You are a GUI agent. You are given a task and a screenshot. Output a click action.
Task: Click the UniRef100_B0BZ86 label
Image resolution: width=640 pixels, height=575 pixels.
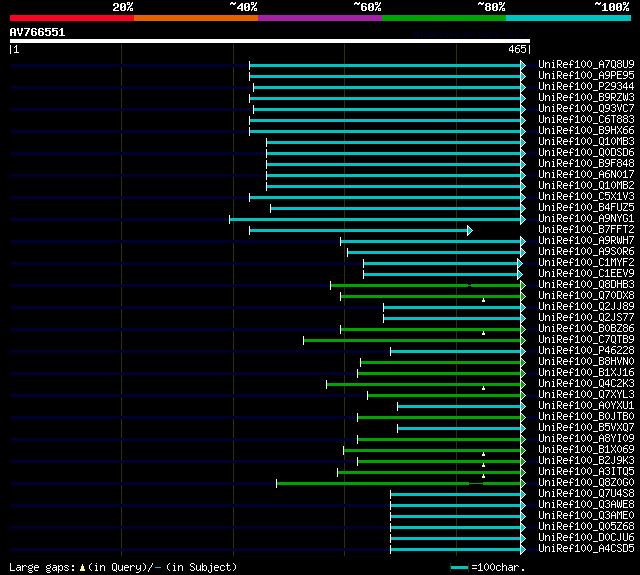pyautogui.click(x=586, y=329)
